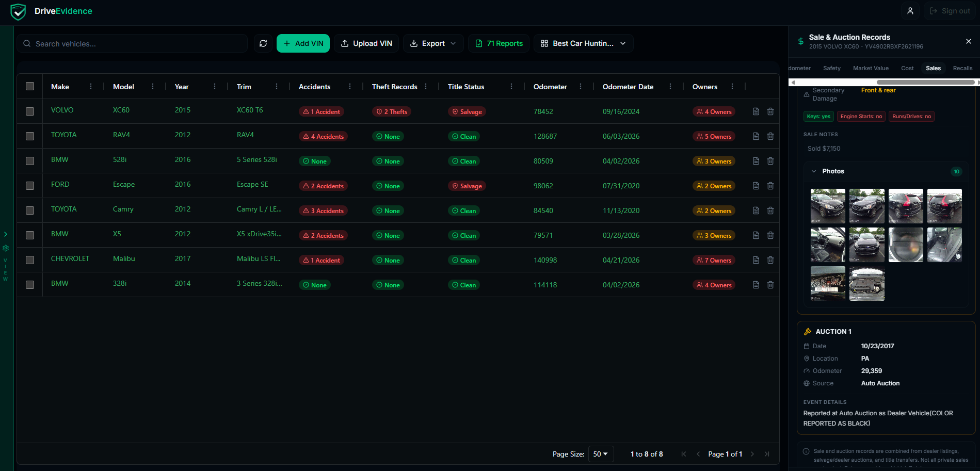Open the Year column menu
The width and height of the screenshot is (980, 471).
(215, 87)
